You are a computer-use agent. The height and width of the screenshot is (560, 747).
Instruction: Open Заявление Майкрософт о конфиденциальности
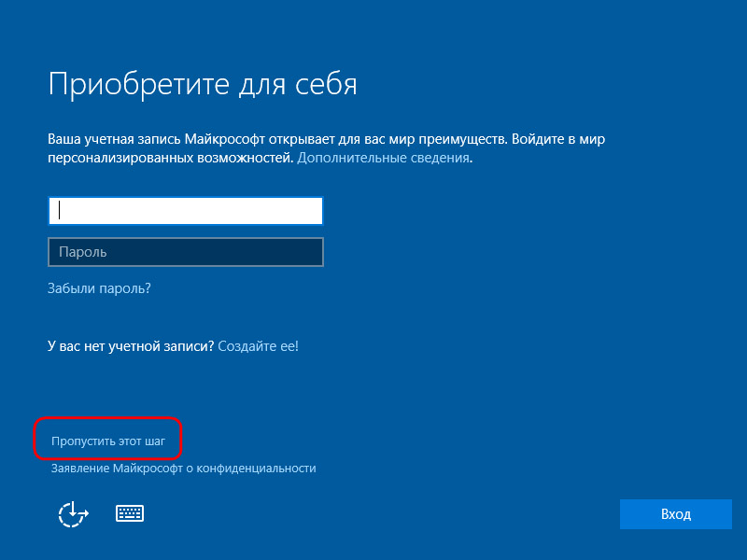click(183, 469)
